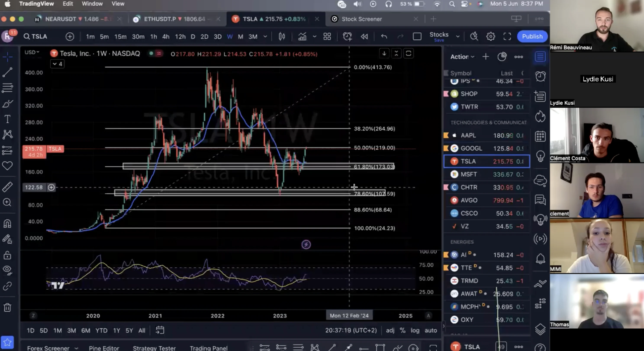The image size is (644, 351).
Task: Toggle hide all drawings eye icon
Action: tap(7, 269)
